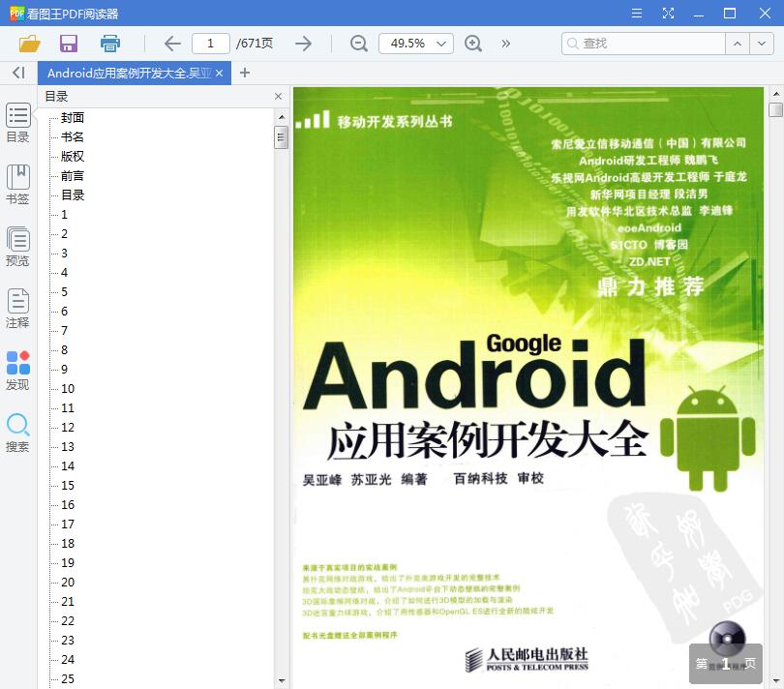Screen dimensions: 784x689
Task: Open a new tab with the plus button
Action: [x=242, y=73]
